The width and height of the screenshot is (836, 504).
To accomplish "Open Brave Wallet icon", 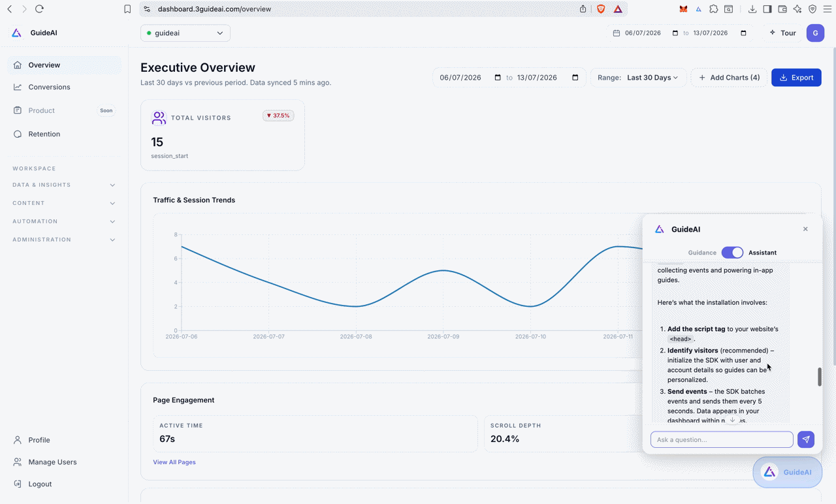I will [x=782, y=9].
